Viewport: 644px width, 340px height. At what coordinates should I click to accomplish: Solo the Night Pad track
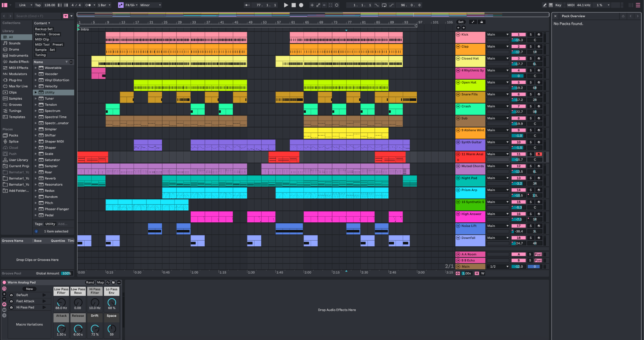(530, 178)
